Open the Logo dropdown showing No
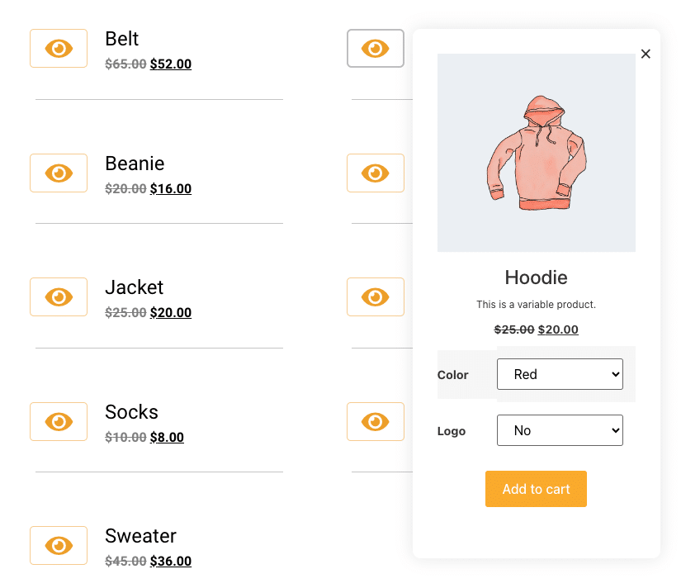 tap(560, 430)
